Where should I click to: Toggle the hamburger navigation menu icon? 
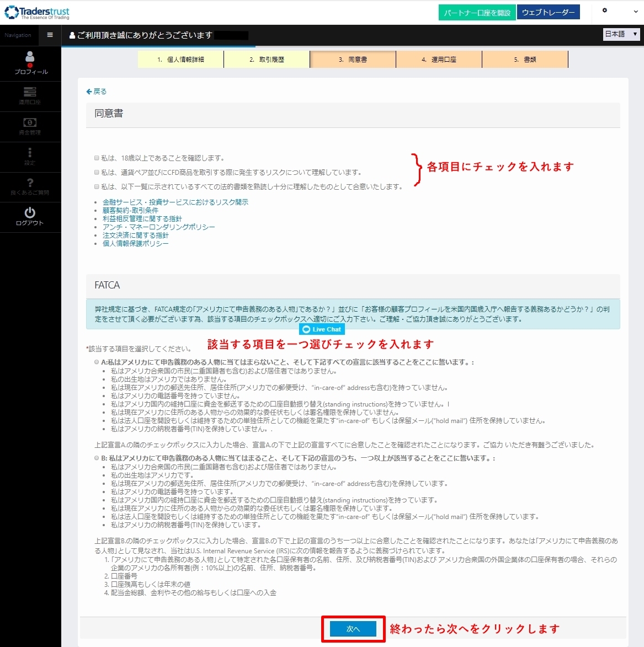(50, 35)
